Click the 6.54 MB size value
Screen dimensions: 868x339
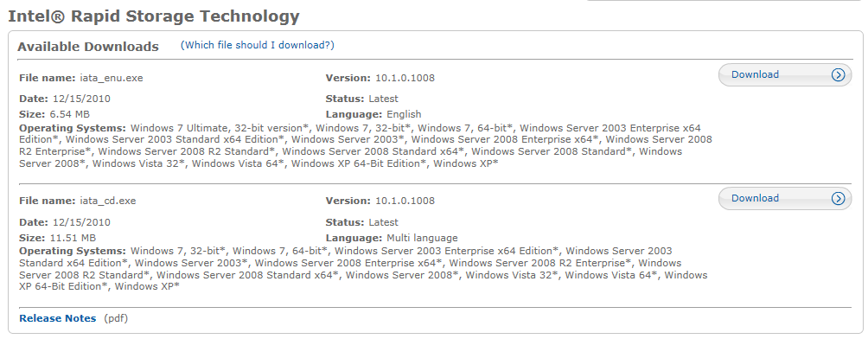click(68, 115)
